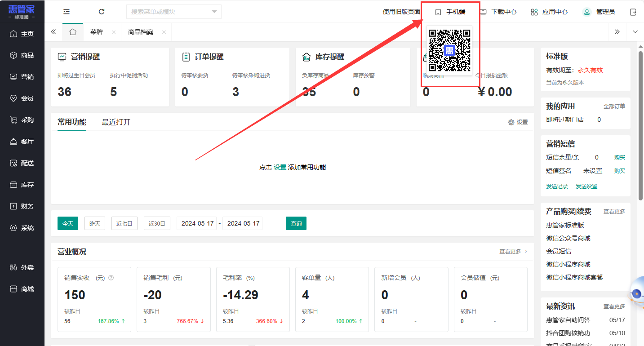This screenshot has height=346, width=644.
Task: Click help icon beside 销售实收
Action: (111, 278)
